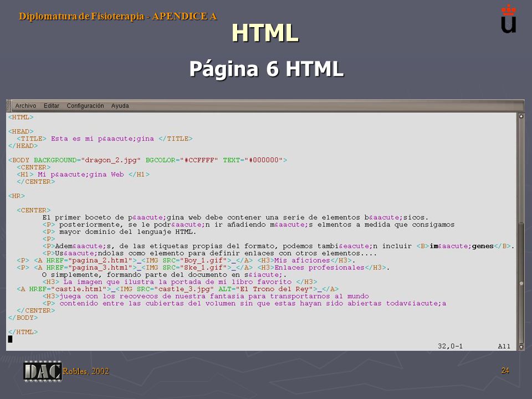Click the closing </HTML> tag
This screenshot has width=532, height=399.
coord(23,332)
